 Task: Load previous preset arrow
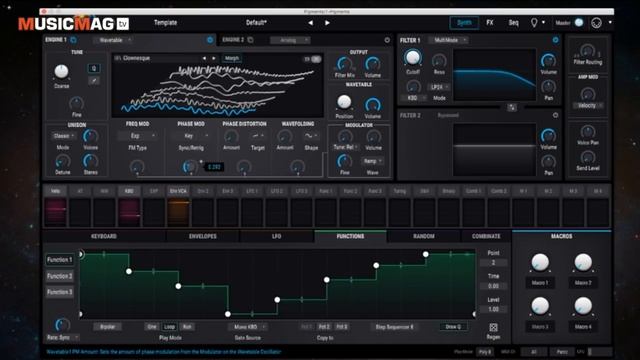[311, 23]
